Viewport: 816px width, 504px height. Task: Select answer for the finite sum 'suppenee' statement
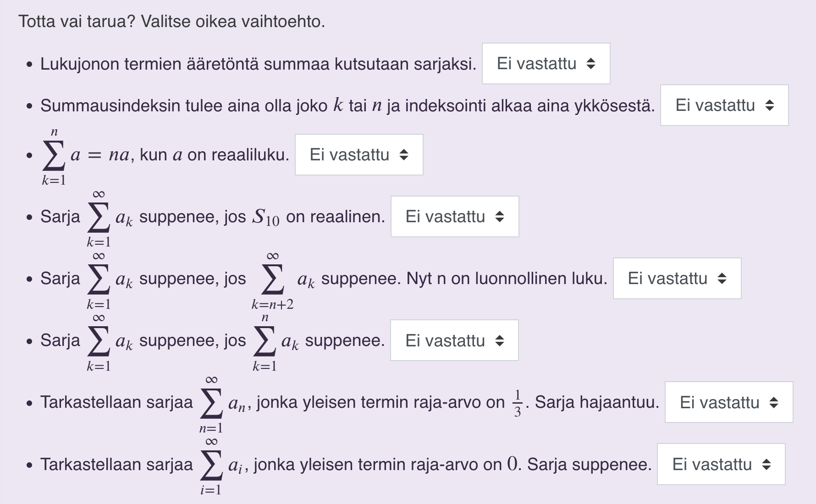(454, 340)
